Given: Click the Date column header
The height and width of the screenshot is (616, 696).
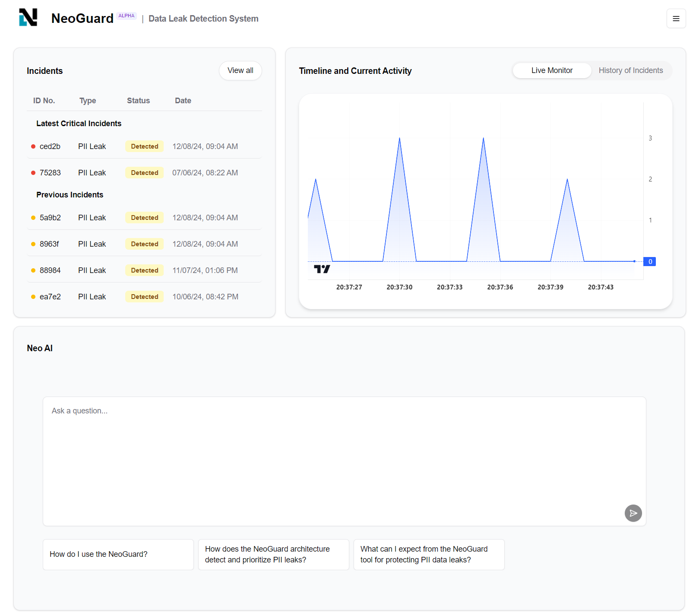Looking at the screenshot, I should [x=183, y=101].
